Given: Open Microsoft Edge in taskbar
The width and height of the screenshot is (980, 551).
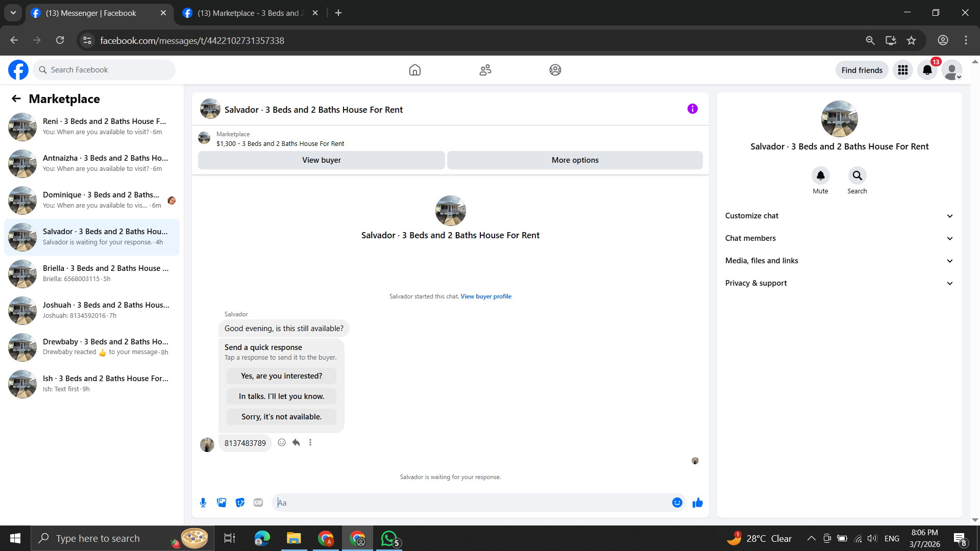Looking at the screenshot, I should 262,538.
